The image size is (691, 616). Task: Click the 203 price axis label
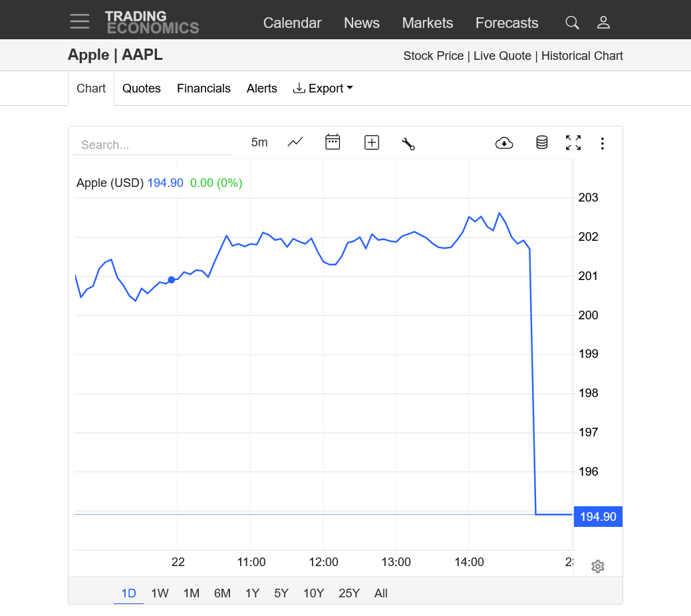point(589,197)
